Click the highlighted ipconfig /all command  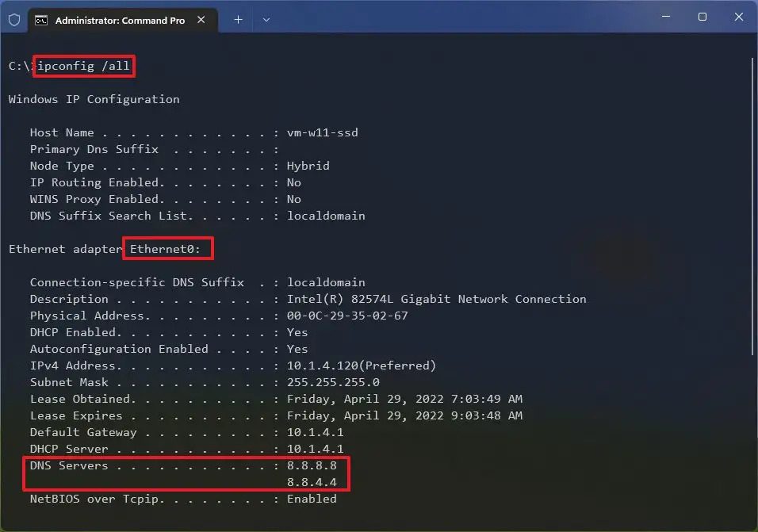pyautogui.click(x=83, y=66)
